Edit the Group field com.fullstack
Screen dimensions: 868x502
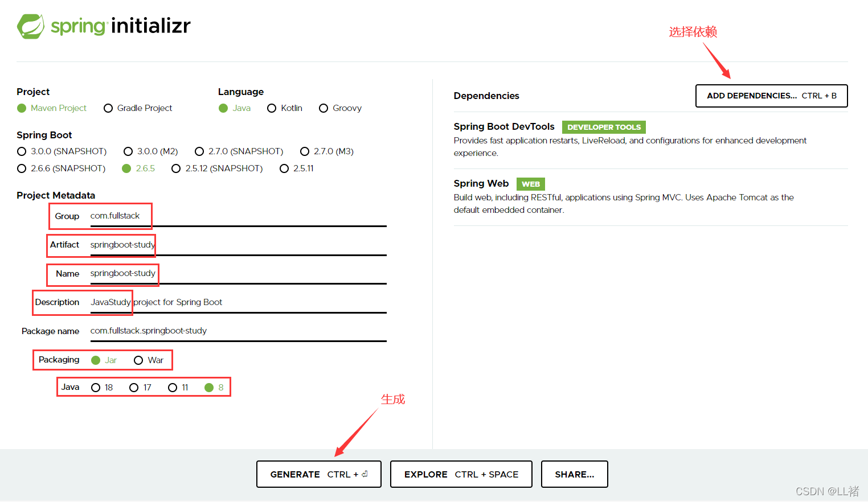(238, 216)
